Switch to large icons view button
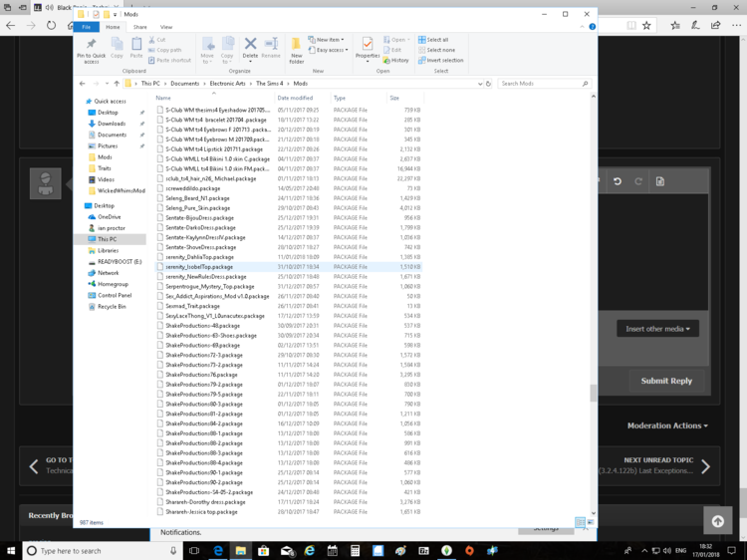 591,522
